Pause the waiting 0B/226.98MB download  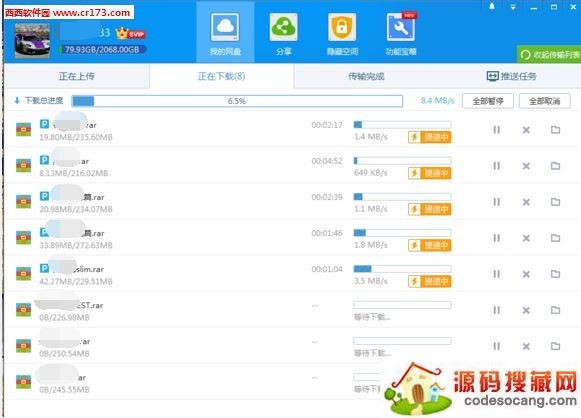pos(497,310)
